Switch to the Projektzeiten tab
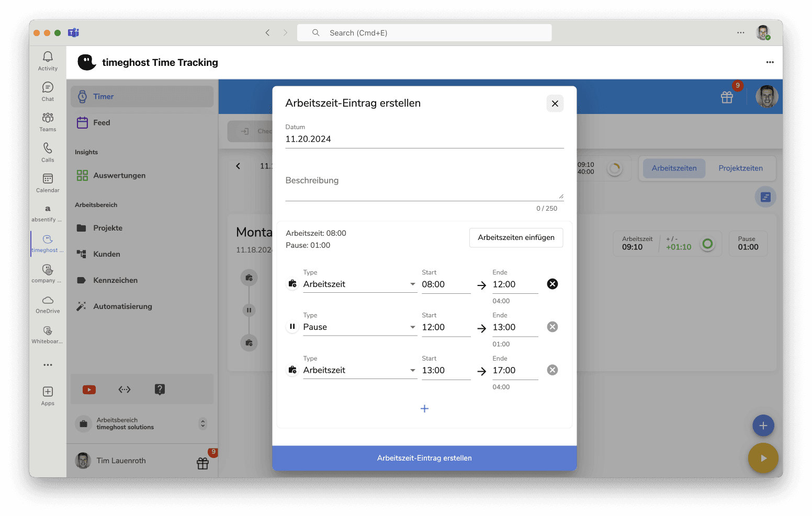This screenshot has height=516, width=812. tap(740, 168)
